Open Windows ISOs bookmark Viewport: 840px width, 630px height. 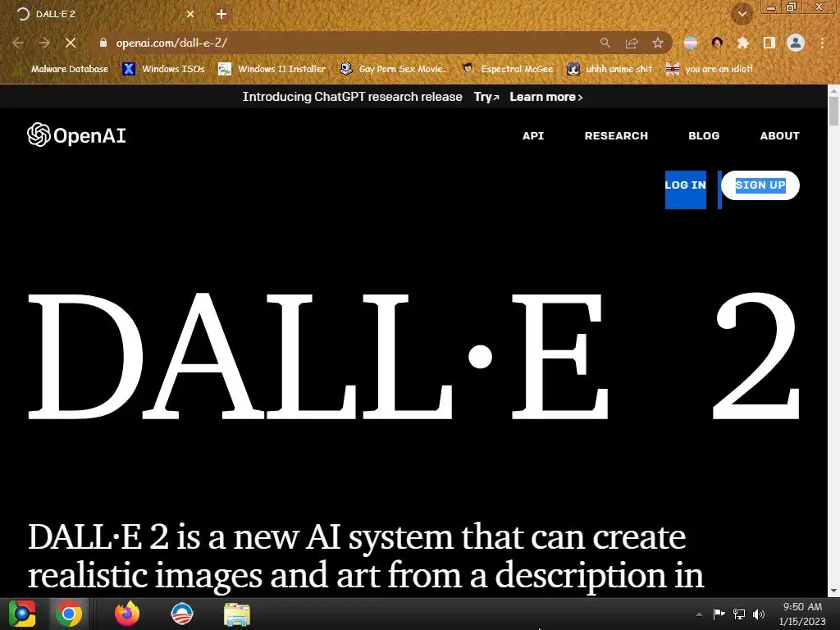pos(163,69)
